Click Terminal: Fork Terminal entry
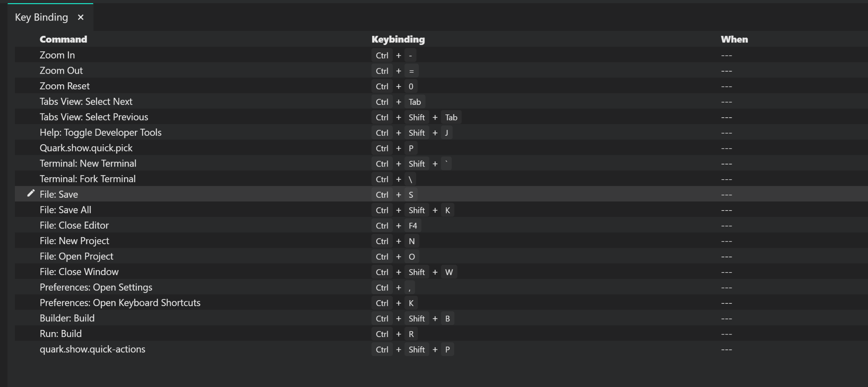The width and height of the screenshot is (868, 387). [x=88, y=179]
